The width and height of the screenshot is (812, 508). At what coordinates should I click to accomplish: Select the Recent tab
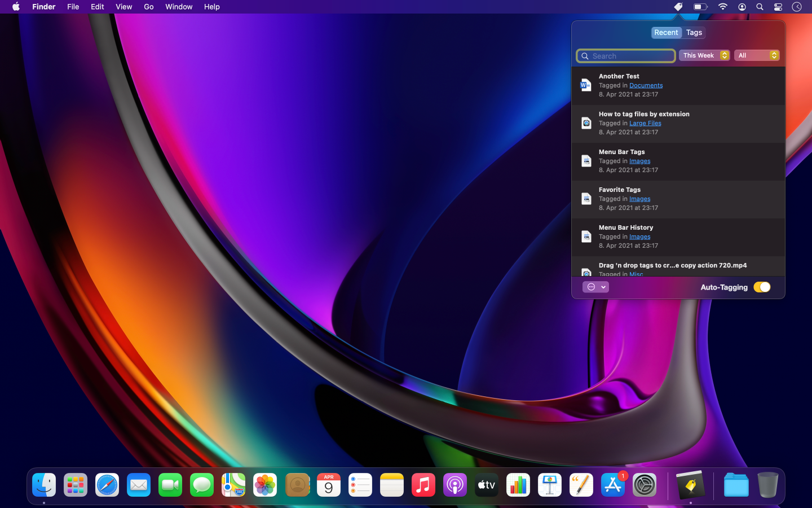(666, 33)
